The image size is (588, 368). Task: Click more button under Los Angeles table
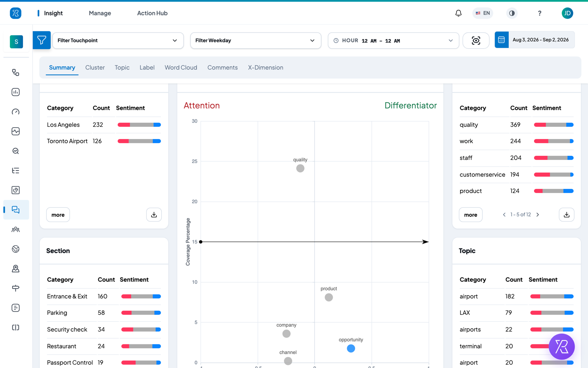point(58,215)
